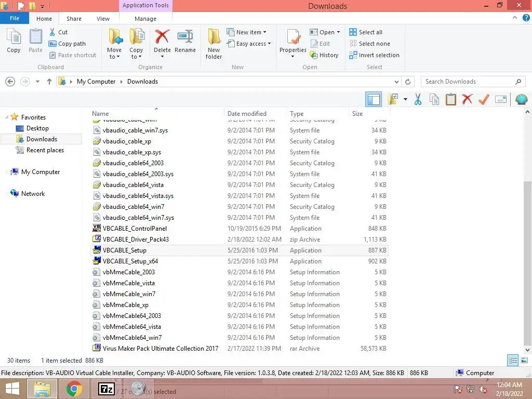Click Invert selection in the ribbon

click(374, 55)
